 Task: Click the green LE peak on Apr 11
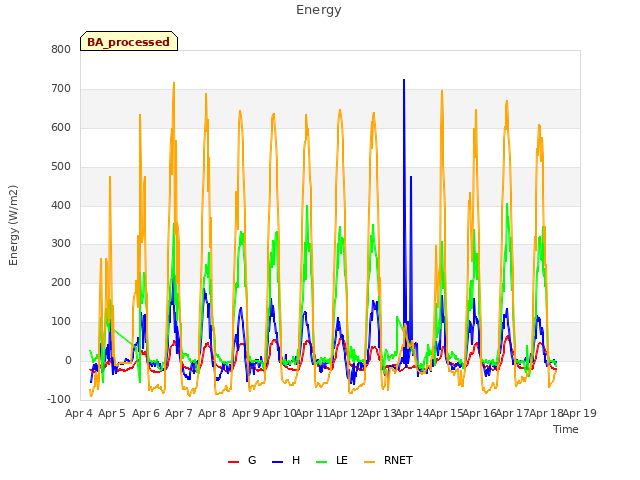307,206
